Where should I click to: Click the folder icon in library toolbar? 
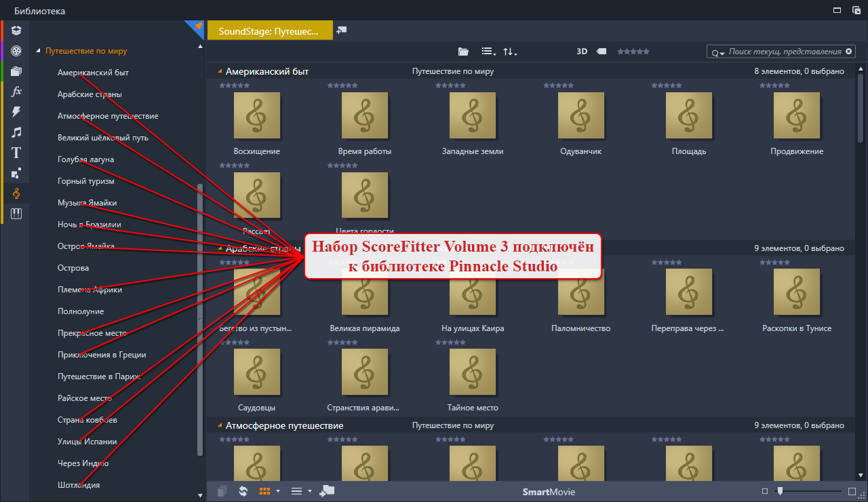[463, 52]
